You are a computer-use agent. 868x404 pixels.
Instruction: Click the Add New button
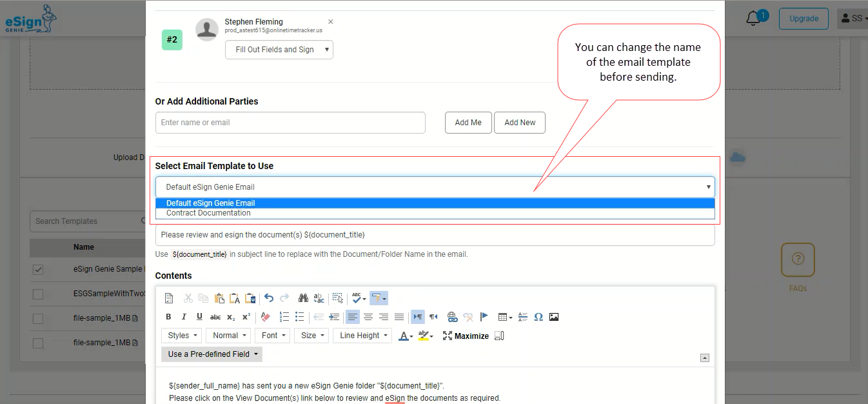coord(520,123)
